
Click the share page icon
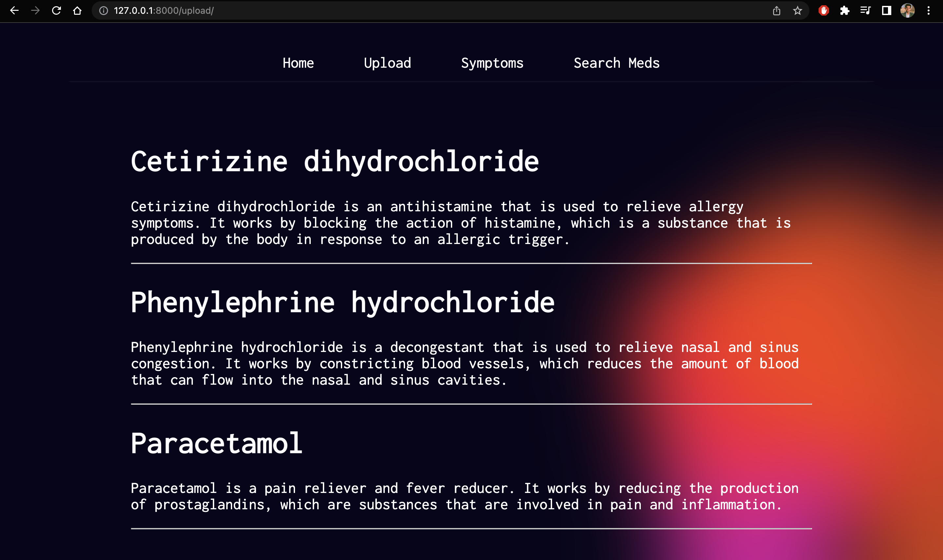(776, 10)
